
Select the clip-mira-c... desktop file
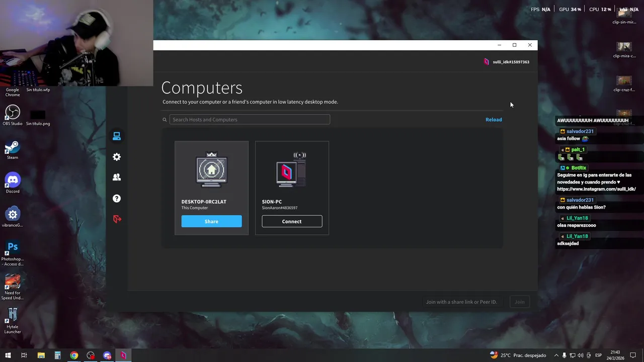[624, 50]
